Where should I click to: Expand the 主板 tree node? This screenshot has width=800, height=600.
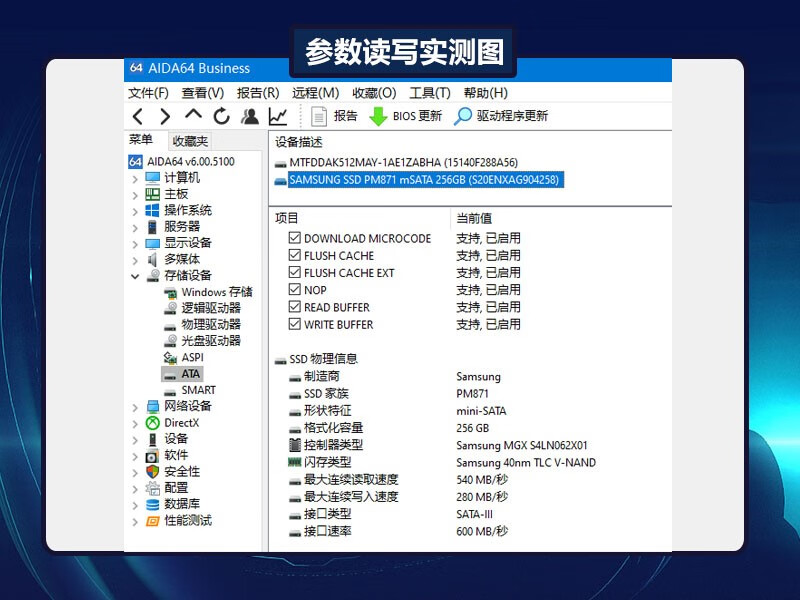coord(135,195)
